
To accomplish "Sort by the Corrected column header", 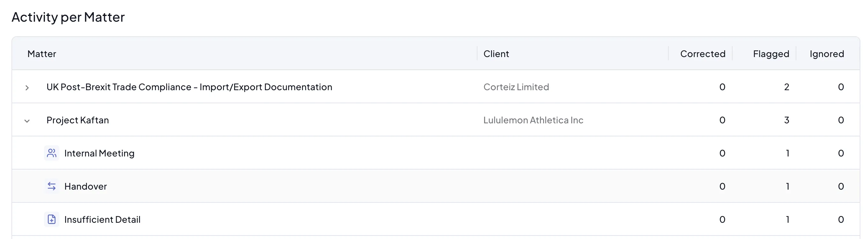I will coord(702,54).
